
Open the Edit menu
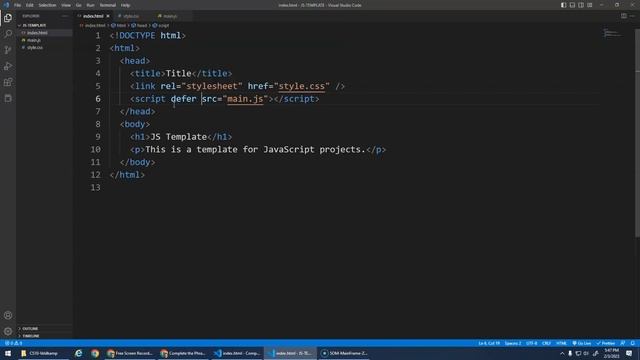[29, 5]
